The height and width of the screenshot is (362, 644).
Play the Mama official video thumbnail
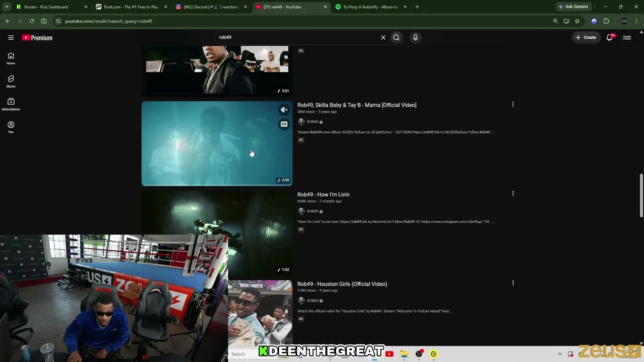tap(217, 143)
